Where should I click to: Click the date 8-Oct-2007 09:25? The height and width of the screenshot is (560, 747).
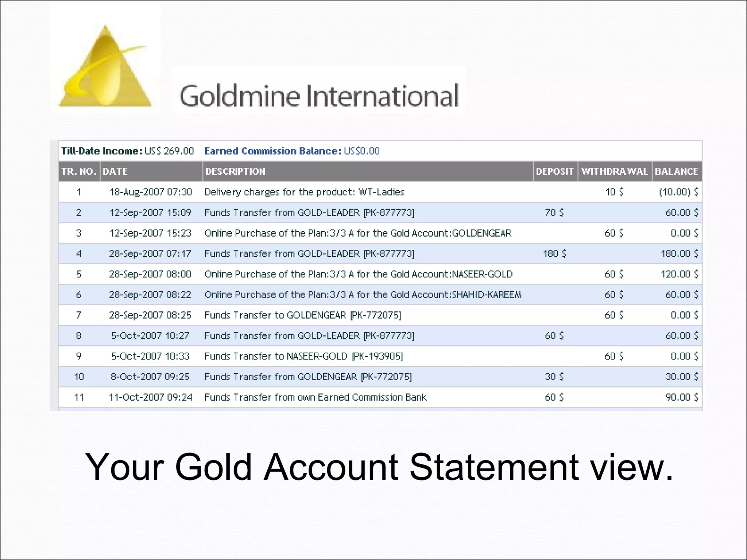coord(150,377)
